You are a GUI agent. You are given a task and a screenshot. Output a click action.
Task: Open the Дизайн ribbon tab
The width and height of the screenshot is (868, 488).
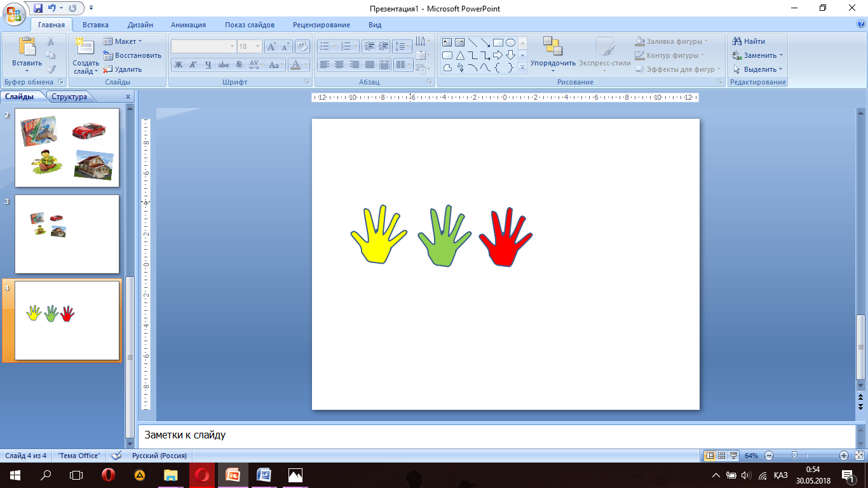click(x=140, y=25)
